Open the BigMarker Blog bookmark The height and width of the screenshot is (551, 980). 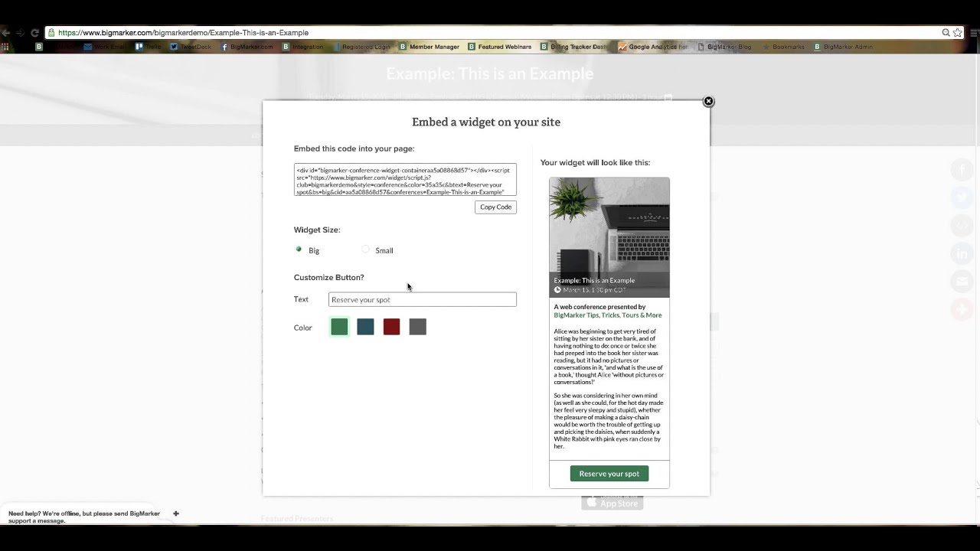[x=724, y=47]
